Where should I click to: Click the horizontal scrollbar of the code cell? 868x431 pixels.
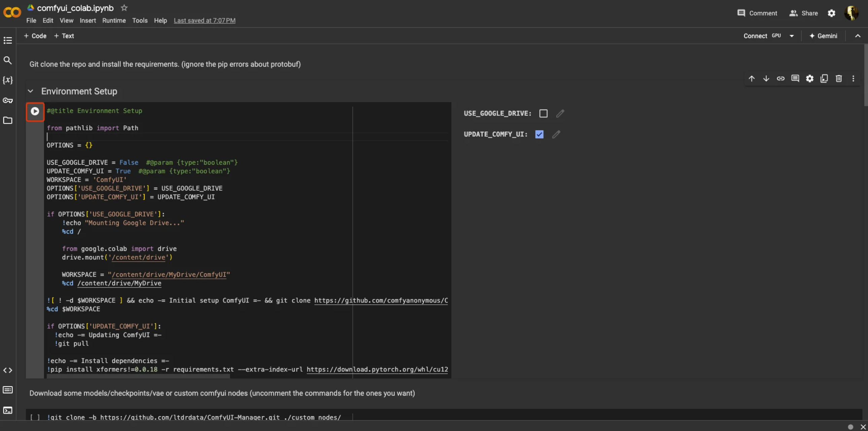(139, 376)
